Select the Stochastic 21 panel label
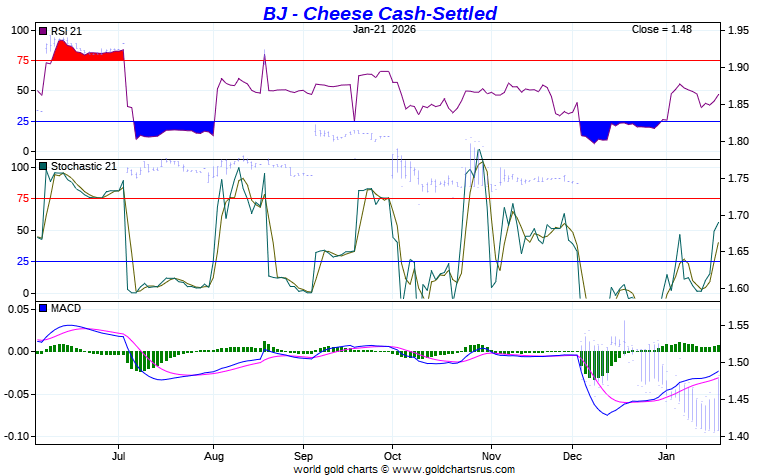 tap(83, 166)
